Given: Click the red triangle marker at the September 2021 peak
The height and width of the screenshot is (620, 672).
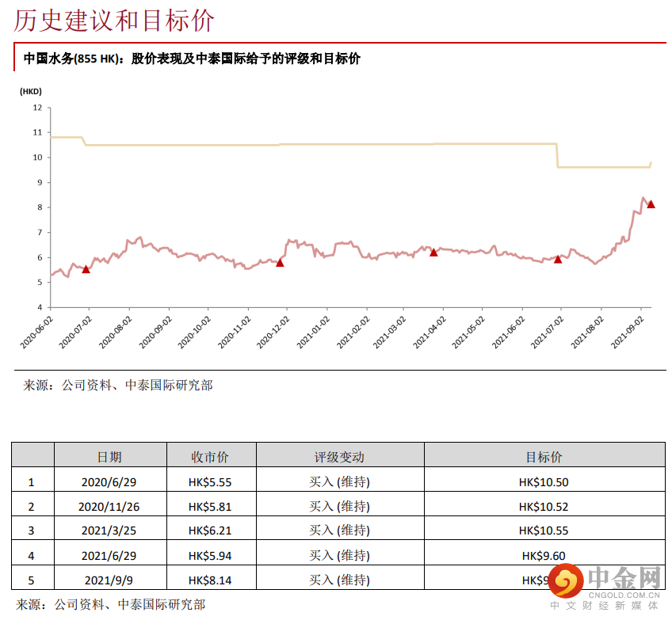Looking at the screenshot, I should (x=651, y=204).
